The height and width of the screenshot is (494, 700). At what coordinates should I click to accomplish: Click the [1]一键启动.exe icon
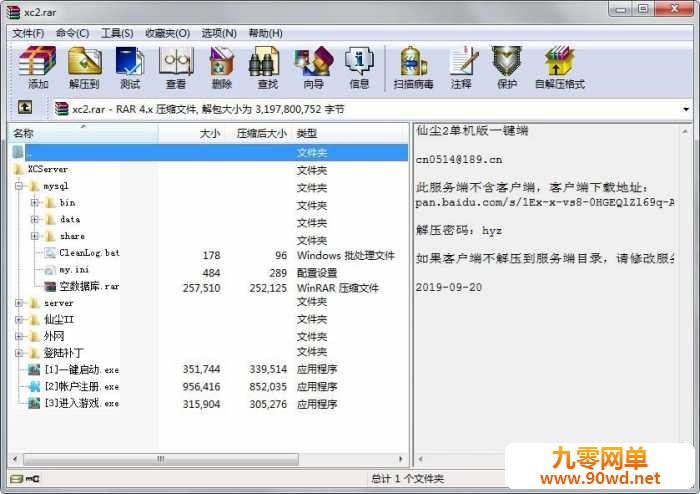(34, 369)
